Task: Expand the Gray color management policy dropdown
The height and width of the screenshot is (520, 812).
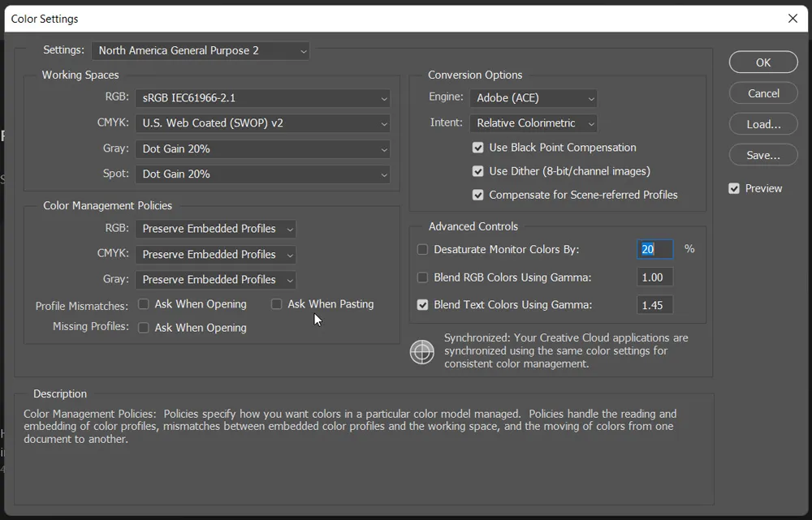Action: coord(215,280)
